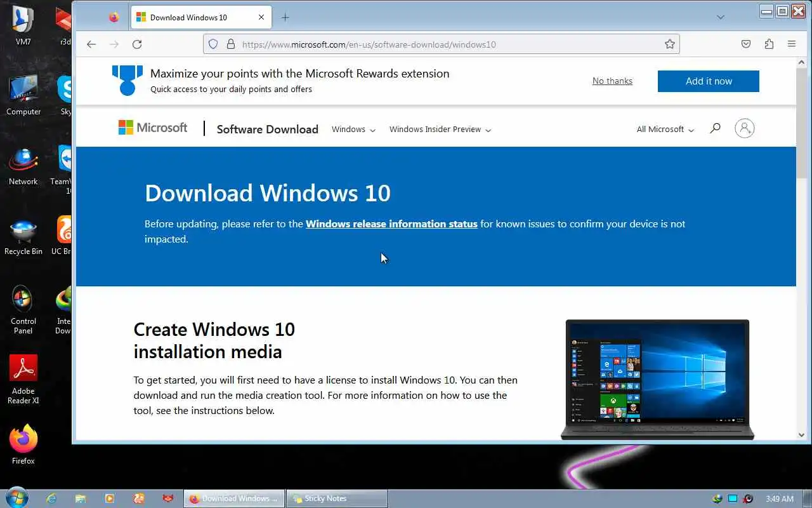
Task: Click the padlock site security icon
Action: (230, 44)
